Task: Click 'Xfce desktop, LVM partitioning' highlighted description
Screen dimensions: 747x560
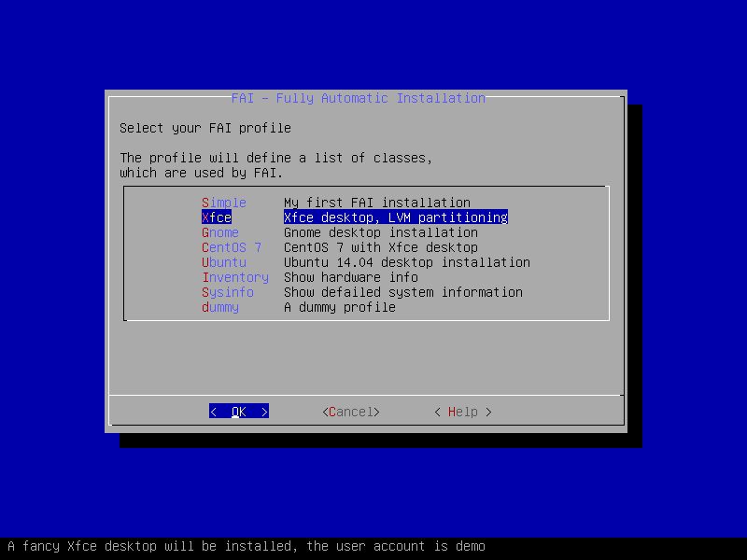Action: point(396,217)
